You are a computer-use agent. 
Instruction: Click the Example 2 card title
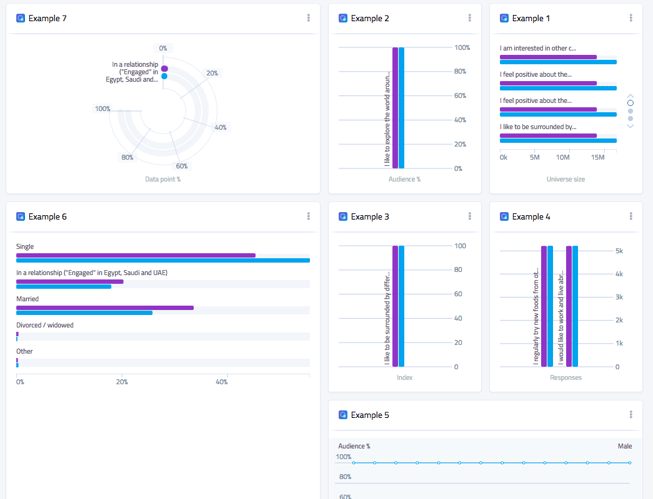pyautogui.click(x=370, y=19)
